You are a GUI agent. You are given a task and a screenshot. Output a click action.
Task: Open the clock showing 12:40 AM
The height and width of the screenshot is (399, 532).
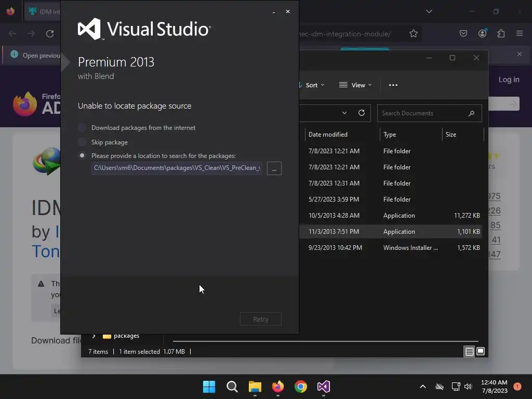click(494, 387)
